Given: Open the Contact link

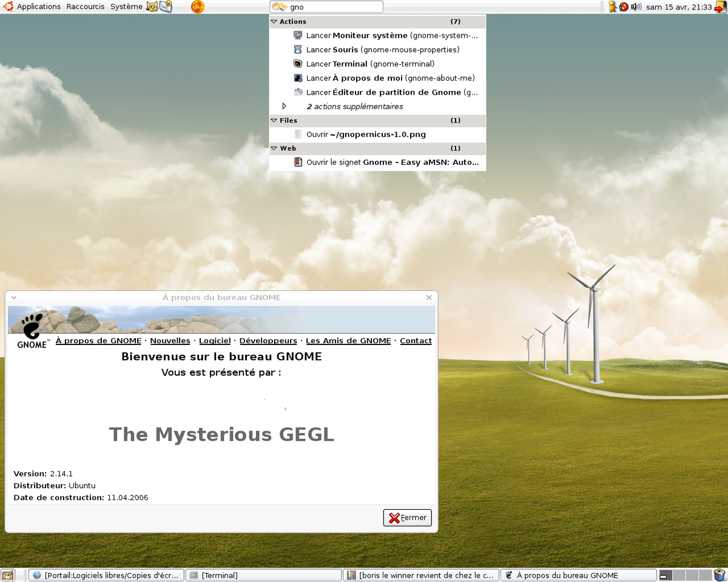Looking at the screenshot, I should pyautogui.click(x=416, y=341).
